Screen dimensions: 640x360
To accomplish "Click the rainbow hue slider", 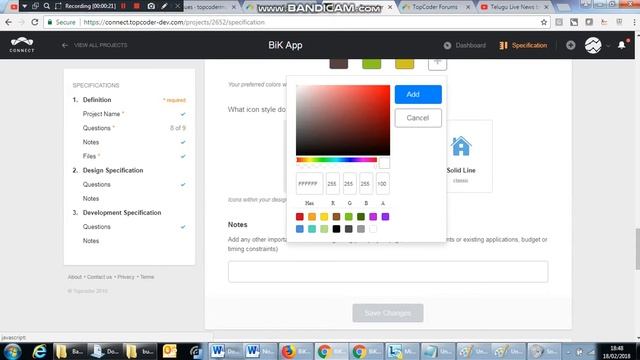I will [336, 160].
